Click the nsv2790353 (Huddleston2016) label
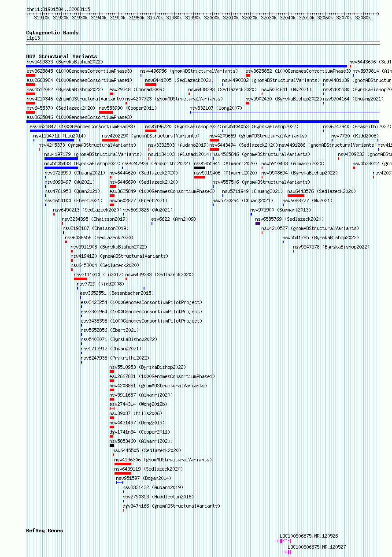This screenshot has height=557, width=392. point(158,497)
